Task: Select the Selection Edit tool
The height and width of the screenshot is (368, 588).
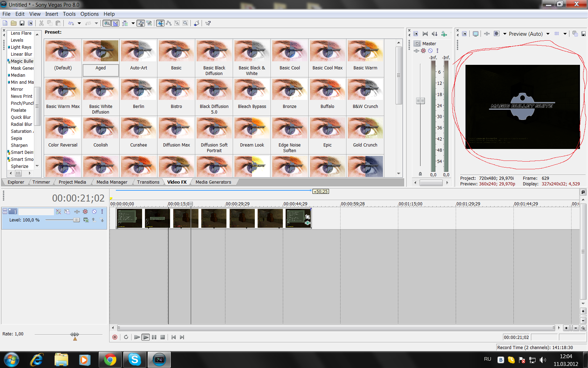Action: pyautogui.click(x=177, y=23)
